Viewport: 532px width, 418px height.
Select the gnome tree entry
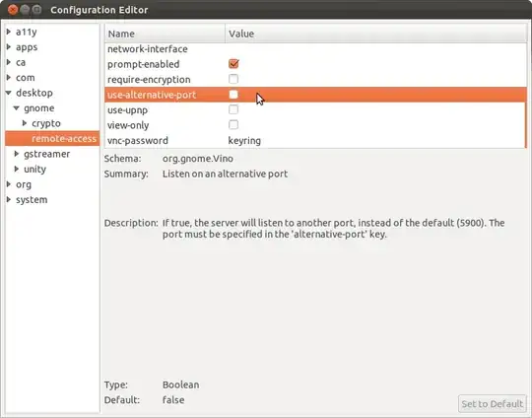(39, 108)
